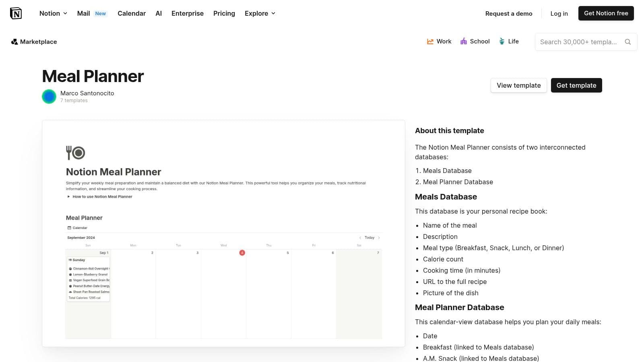The image size is (644, 362).
Task: Select Marco Santonocito's profile avatar
Action: (x=49, y=97)
